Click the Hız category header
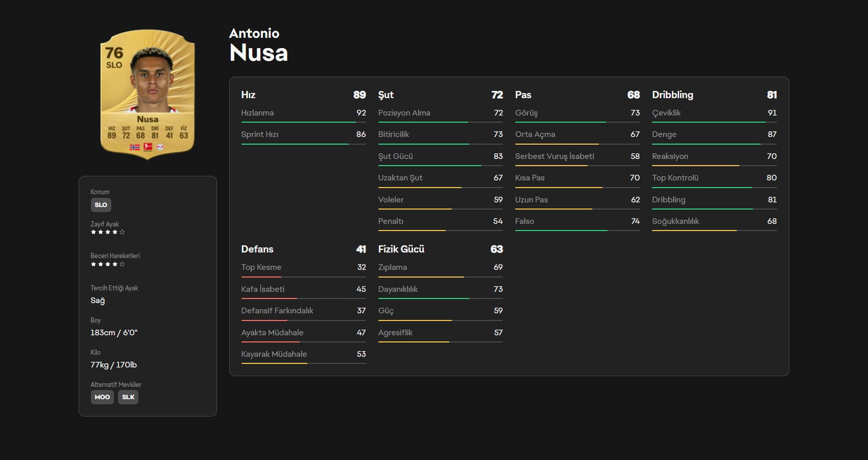This screenshot has width=868, height=460. click(x=248, y=95)
